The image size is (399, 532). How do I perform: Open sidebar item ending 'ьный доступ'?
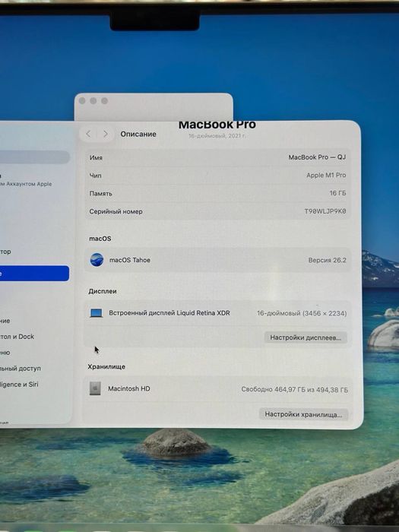point(21,369)
